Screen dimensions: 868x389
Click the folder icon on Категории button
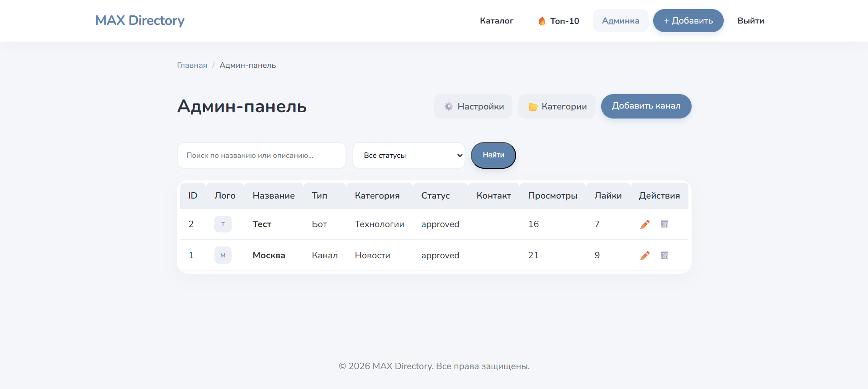point(533,107)
